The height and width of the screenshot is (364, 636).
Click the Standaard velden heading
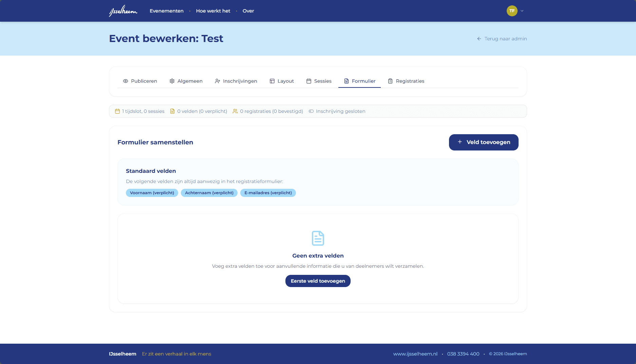pos(151,171)
